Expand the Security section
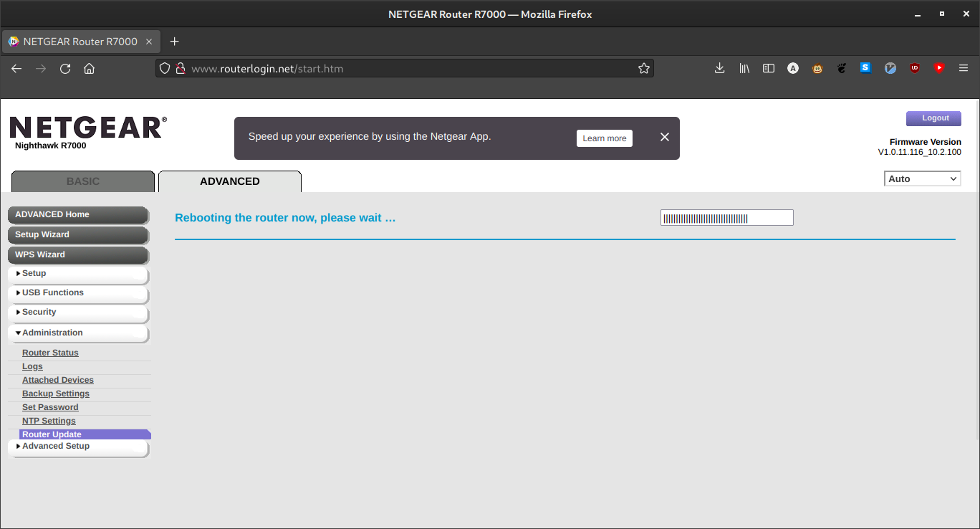Viewport: 980px width, 529px height. pos(78,313)
